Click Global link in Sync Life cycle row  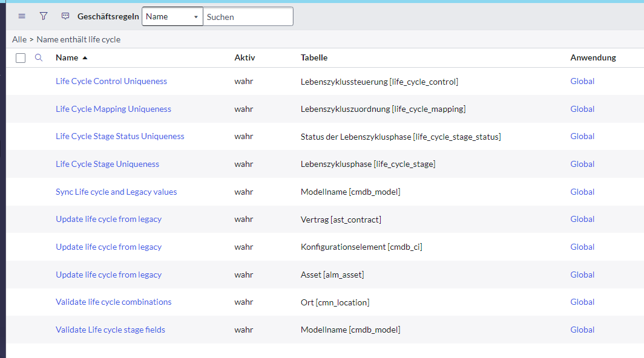pos(582,192)
